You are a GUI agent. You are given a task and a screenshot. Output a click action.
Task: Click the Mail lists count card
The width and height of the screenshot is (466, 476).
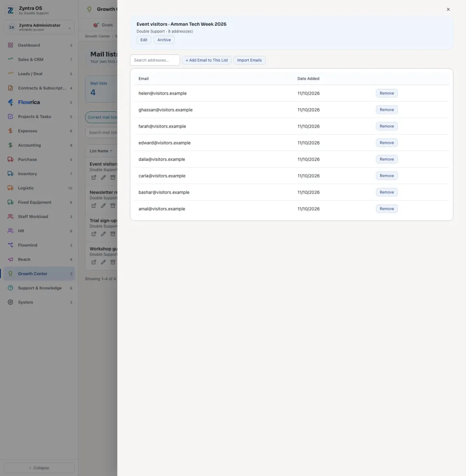[x=101, y=88]
